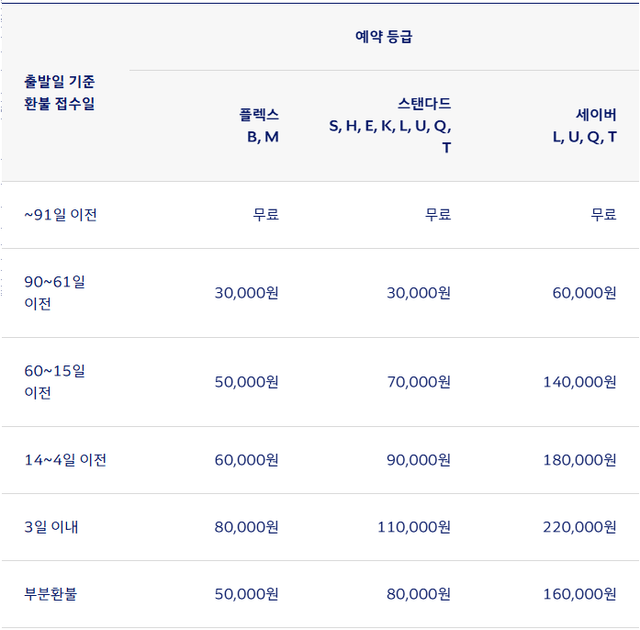Screen dimensions: 640x630
Task: Click the 90~61일 이전 row label
Action: click(55, 292)
